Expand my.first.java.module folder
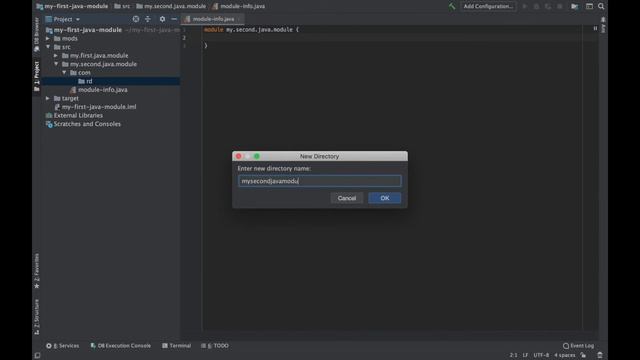This screenshot has width=640, height=360. [56, 56]
